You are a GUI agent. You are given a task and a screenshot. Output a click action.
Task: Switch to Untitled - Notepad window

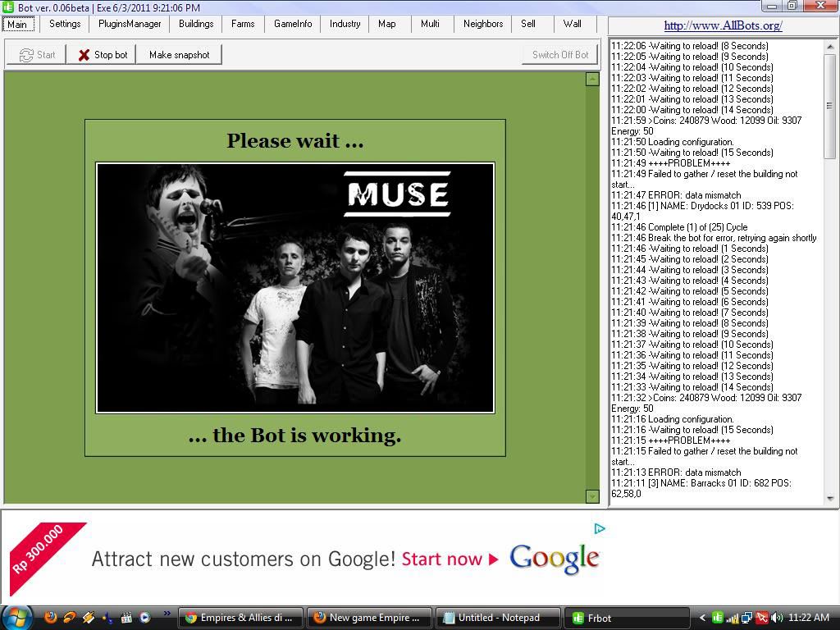(x=499, y=618)
